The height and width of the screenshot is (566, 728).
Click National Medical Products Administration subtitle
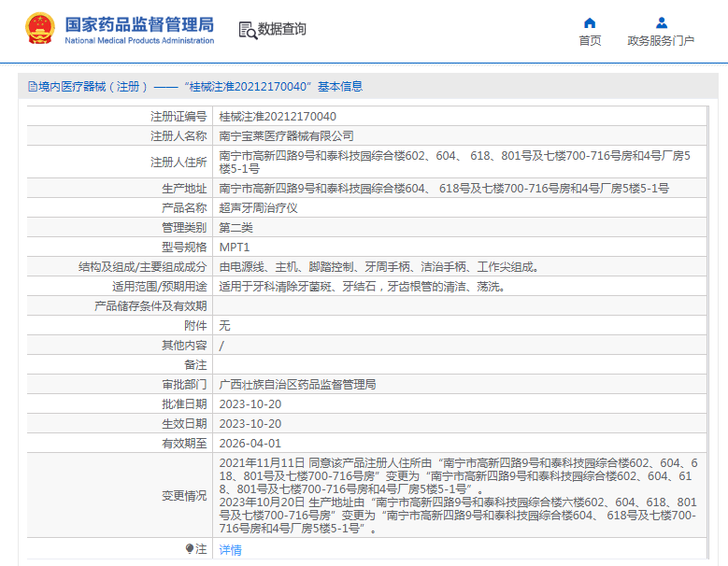139,41
